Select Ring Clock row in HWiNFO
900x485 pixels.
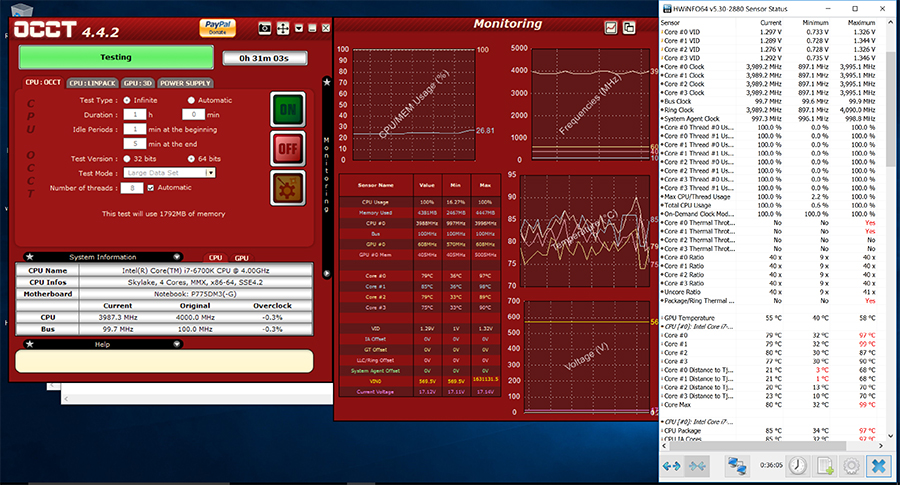pos(768,110)
